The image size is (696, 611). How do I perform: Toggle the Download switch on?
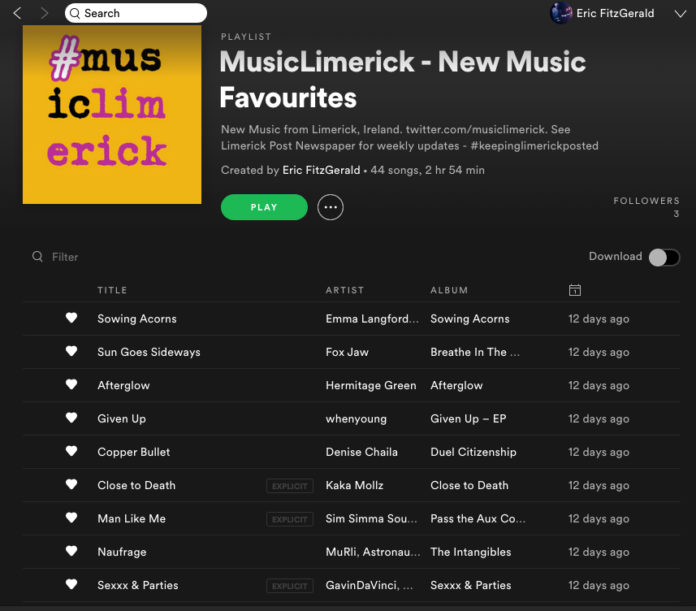(664, 257)
